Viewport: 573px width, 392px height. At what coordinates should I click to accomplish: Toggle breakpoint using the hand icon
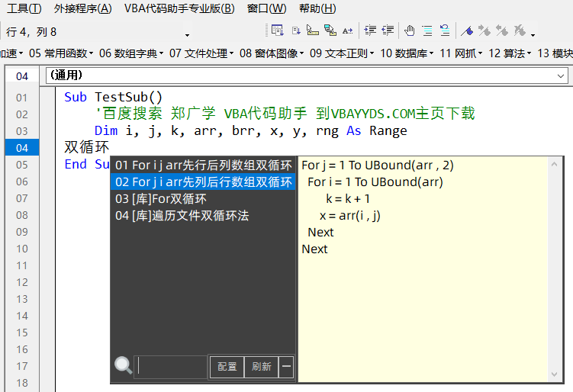tap(409, 31)
